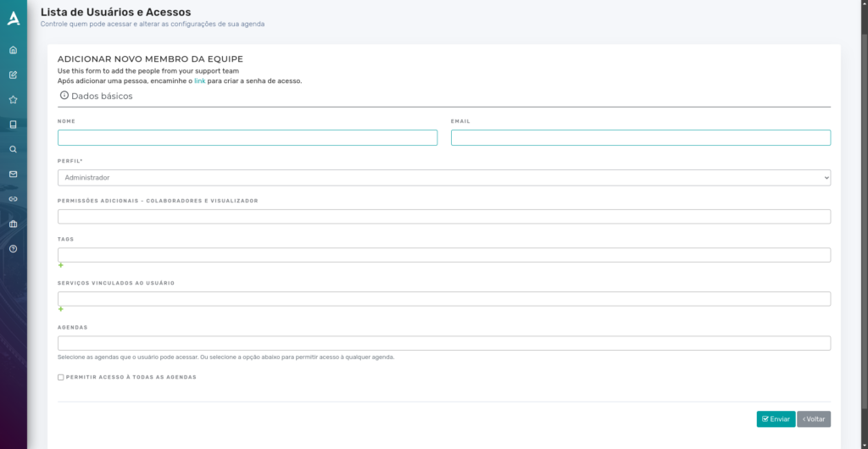Click the app logo in the sidebar

pyautogui.click(x=14, y=19)
